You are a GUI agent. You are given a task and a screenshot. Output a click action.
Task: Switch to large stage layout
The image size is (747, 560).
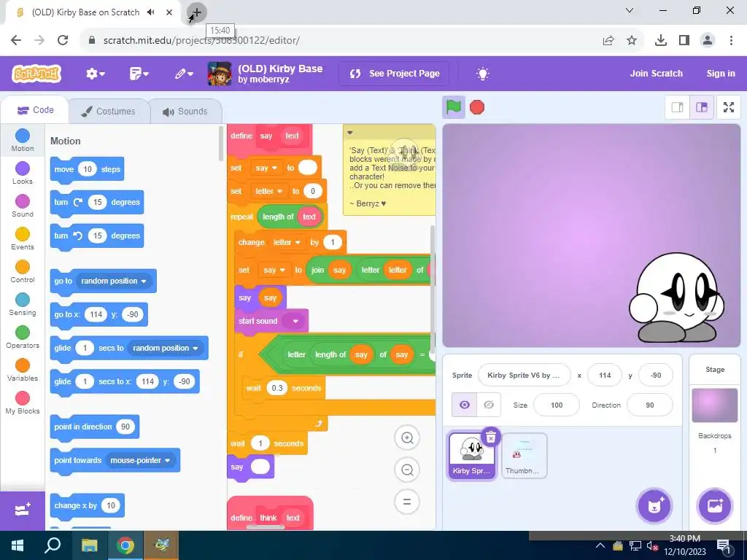click(702, 107)
